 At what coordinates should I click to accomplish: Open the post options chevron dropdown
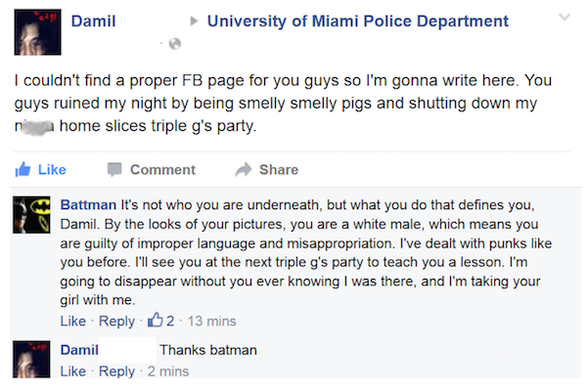(564, 17)
